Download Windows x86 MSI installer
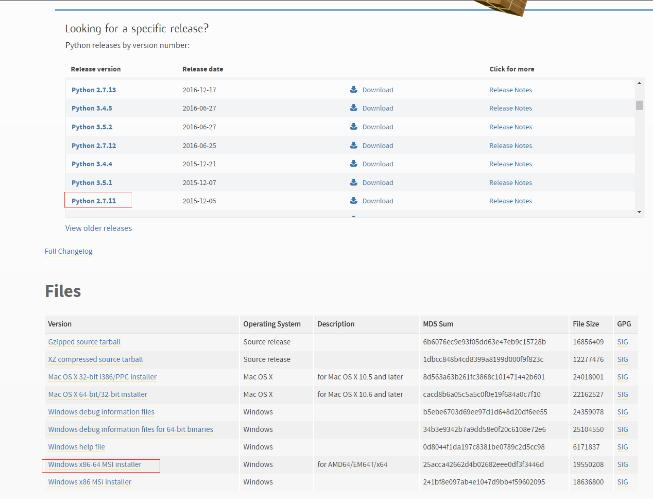 click(x=90, y=482)
